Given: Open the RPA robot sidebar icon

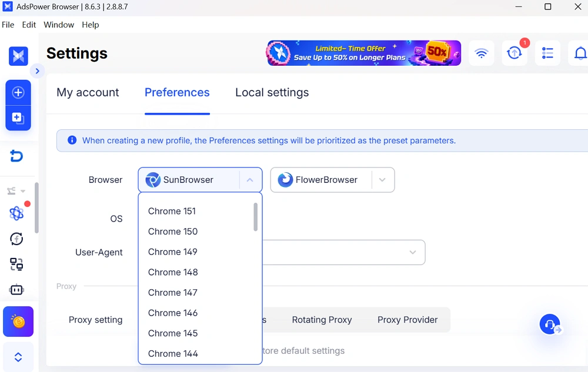Looking at the screenshot, I should (x=16, y=290).
